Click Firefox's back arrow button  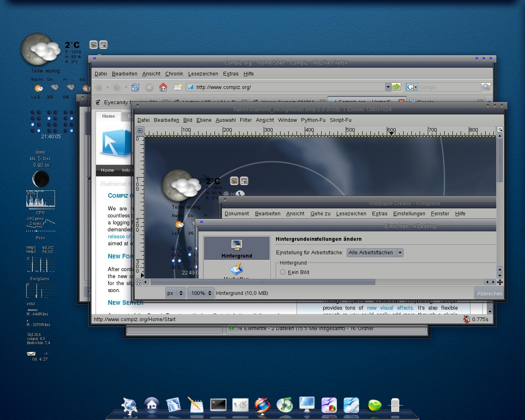[98, 87]
